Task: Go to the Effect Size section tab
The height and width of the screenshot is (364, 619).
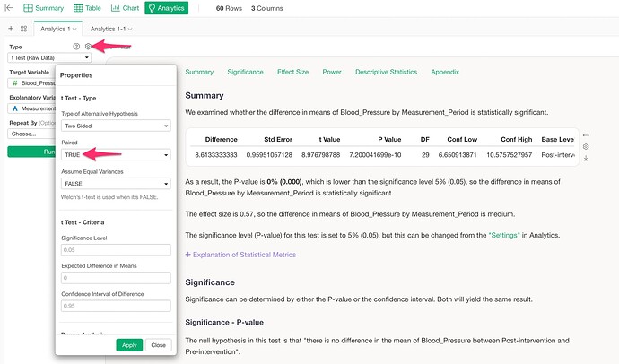Action: click(x=293, y=72)
